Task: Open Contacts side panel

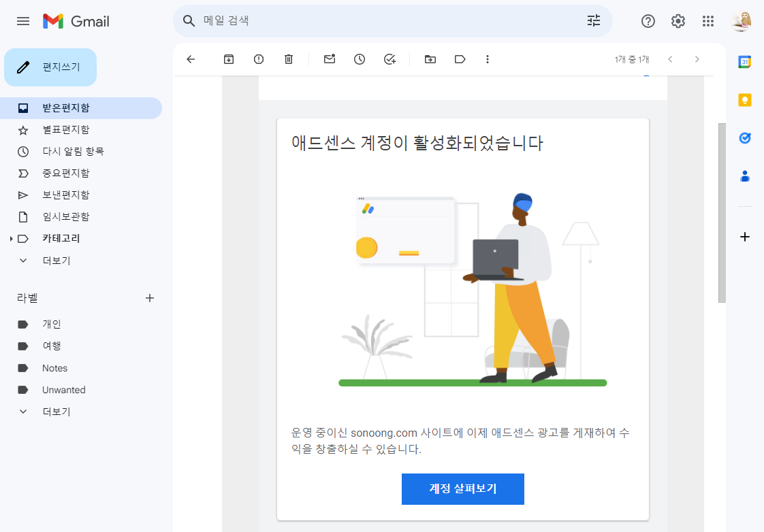Action: click(744, 176)
